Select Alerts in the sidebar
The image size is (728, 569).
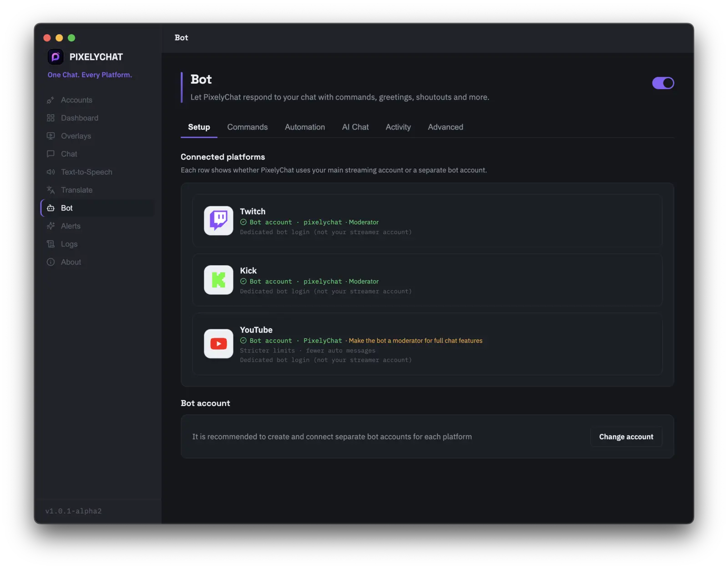point(97,226)
